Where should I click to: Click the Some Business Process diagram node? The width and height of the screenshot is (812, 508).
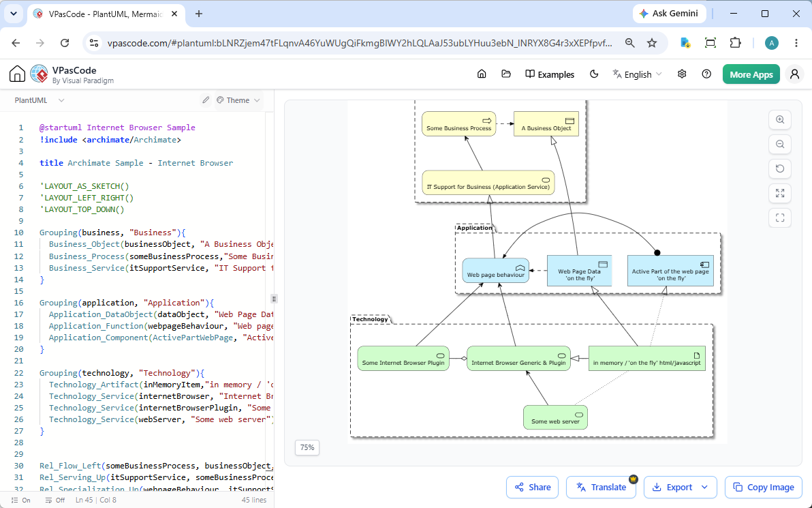click(x=459, y=124)
